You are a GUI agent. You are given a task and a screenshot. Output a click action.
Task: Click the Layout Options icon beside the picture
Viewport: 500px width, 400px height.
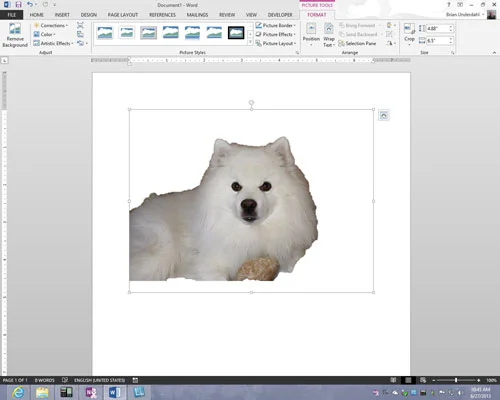point(384,115)
